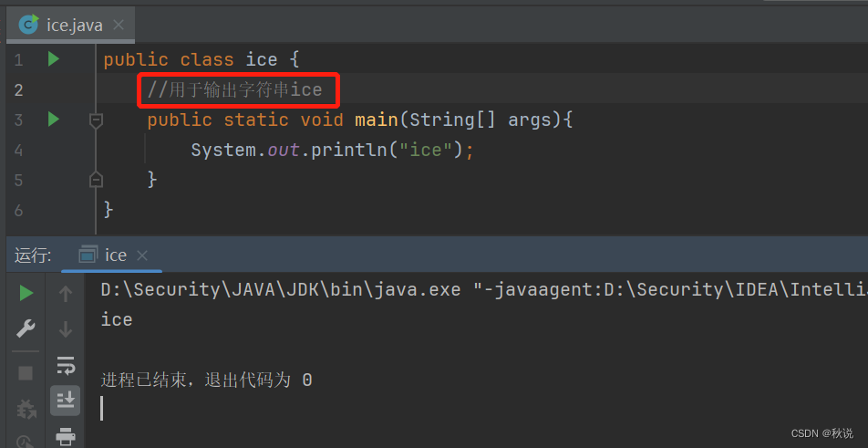Click the static keyword in line 3
Image resolution: width=868 pixels, height=448 pixels.
[x=256, y=120]
